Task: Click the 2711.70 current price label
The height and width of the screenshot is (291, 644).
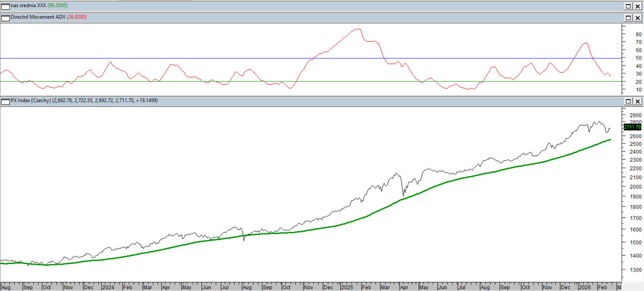Action: 632,127
